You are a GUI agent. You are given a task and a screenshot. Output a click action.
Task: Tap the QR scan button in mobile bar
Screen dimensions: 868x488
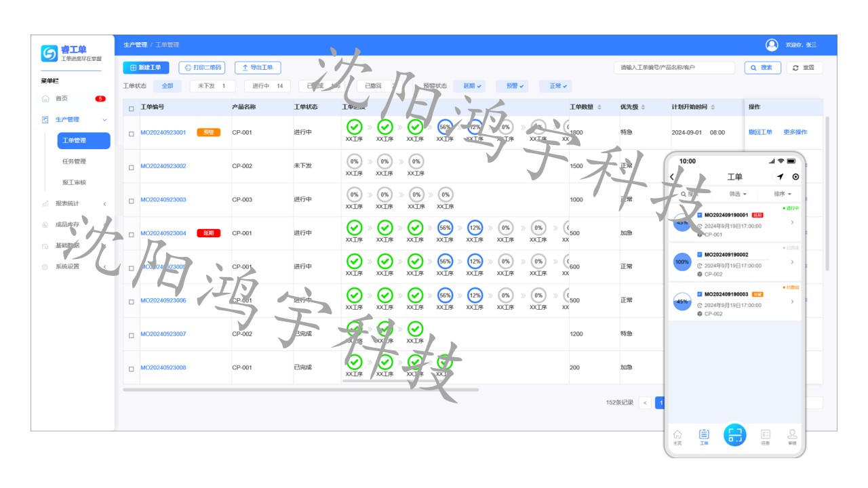(734, 434)
